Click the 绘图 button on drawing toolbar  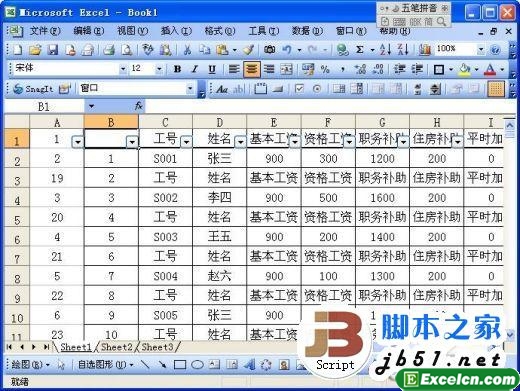(30, 365)
